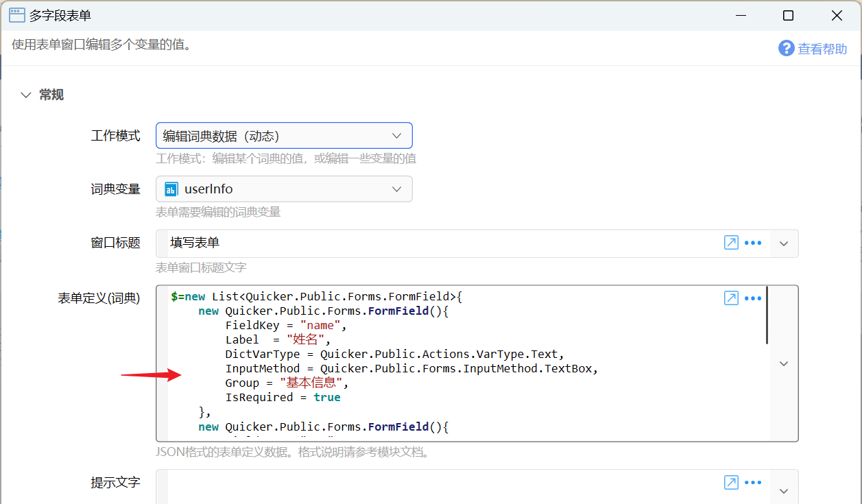This screenshot has height=504, width=862.
Task: Click the 多字段表单 window title icon
Action: 17,15
